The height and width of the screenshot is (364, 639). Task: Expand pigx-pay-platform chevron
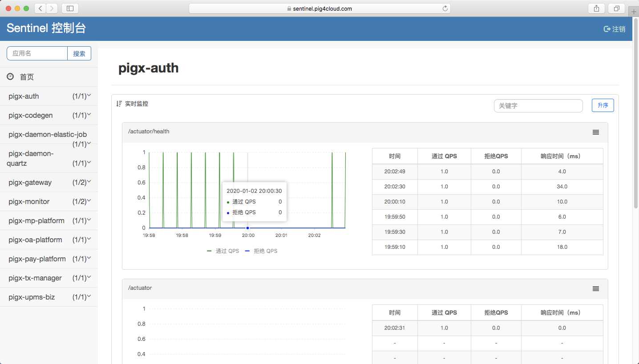[x=89, y=258]
